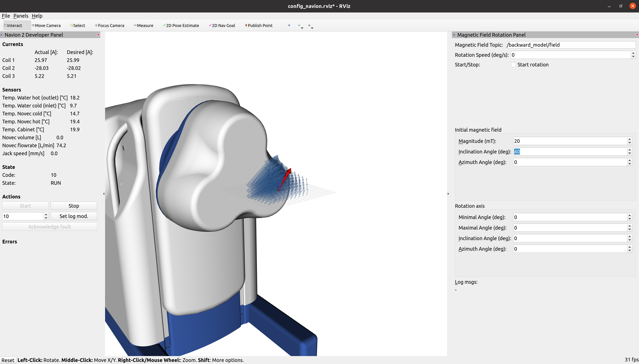The width and height of the screenshot is (639, 364).
Task: Maximize the RViz window
Action: pos(621,6)
